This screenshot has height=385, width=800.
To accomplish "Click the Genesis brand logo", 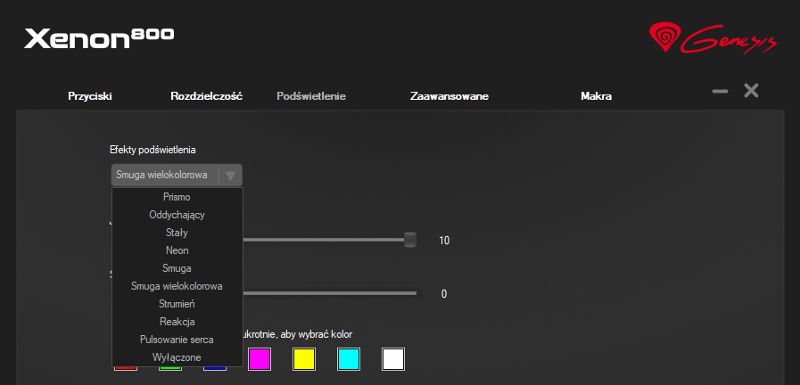I will pyautogui.click(x=713, y=38).
